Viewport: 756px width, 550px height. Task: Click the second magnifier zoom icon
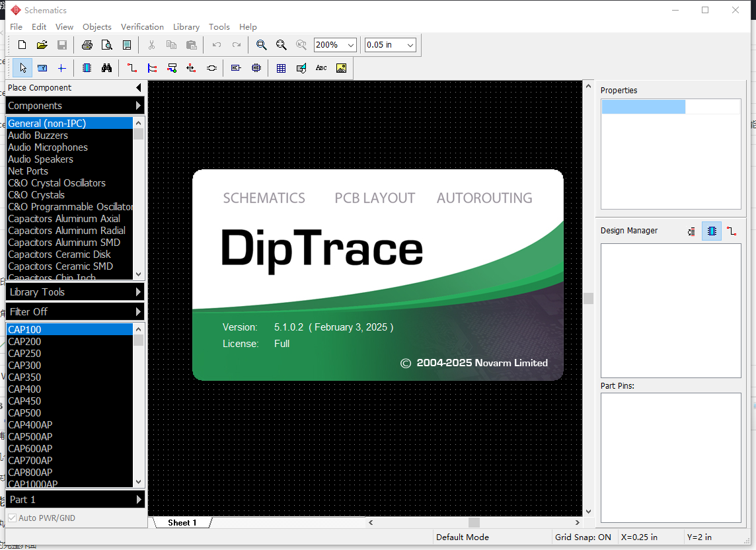tap(281, 45)
